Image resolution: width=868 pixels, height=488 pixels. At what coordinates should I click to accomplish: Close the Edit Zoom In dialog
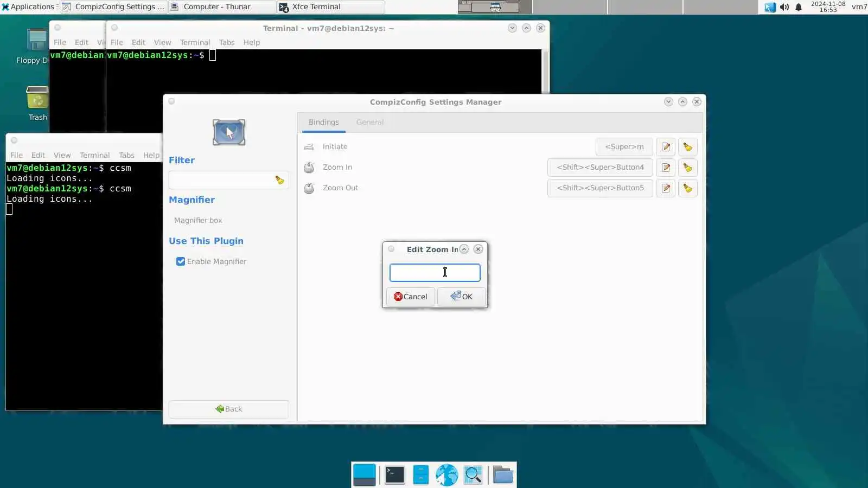tap(478, 249)
